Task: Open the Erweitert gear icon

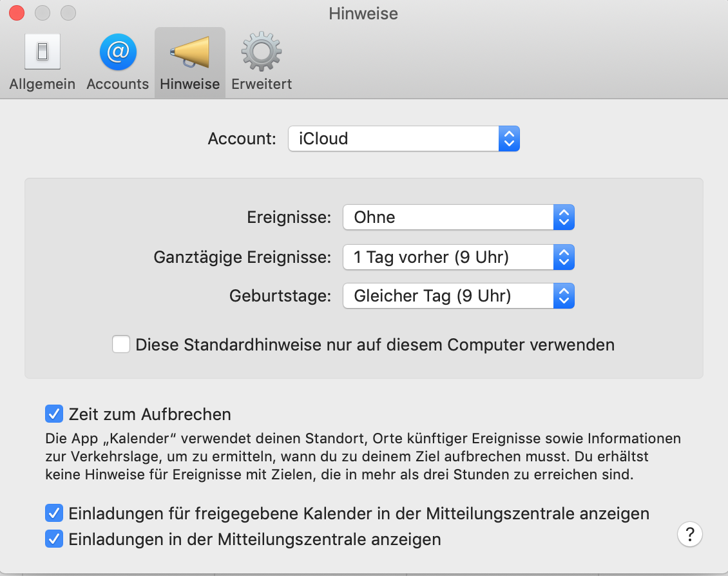Action: coord(261,52)
